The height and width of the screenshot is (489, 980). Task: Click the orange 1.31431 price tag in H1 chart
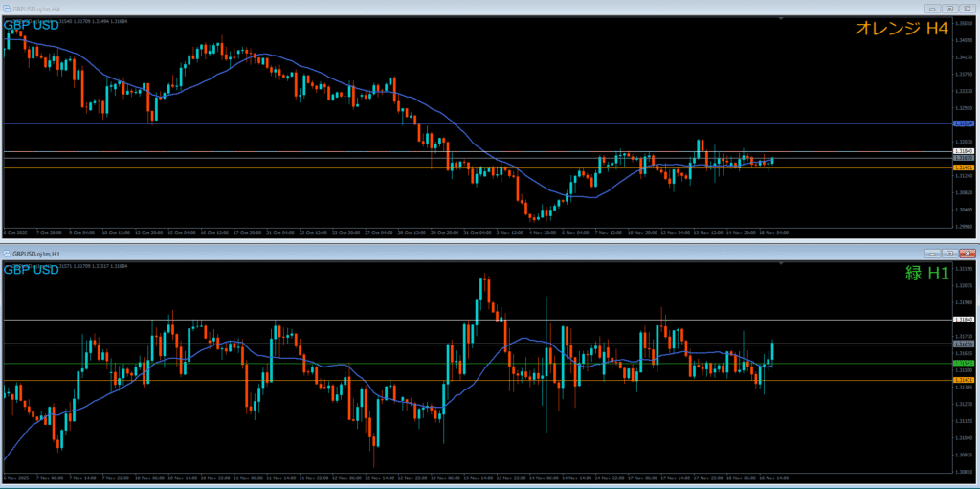coord(963,380)
